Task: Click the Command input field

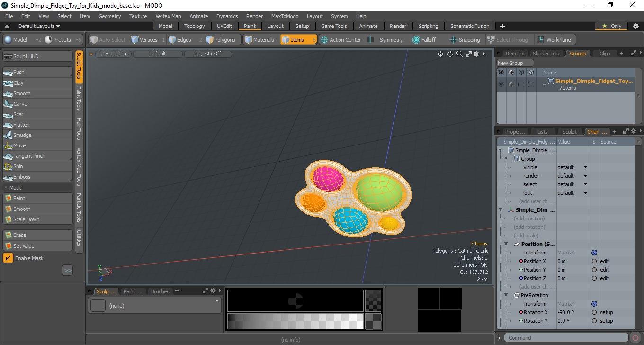Action: pyautogui.click(x=566, y=338)
